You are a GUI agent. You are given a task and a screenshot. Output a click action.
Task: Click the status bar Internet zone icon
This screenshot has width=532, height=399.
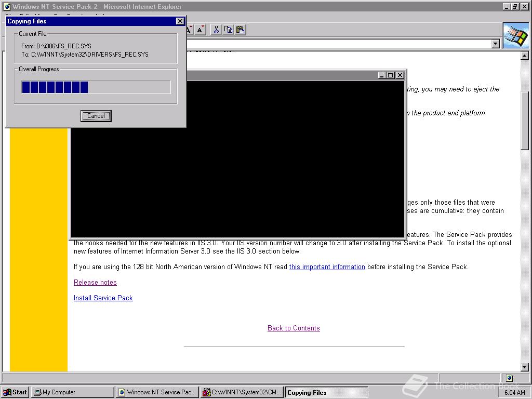coord(510,378)
